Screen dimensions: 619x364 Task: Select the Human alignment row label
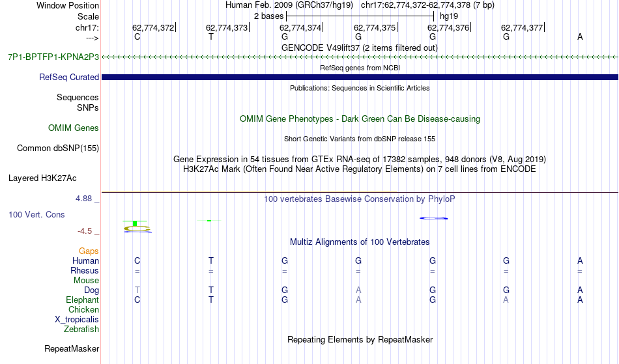(x=85, y=260)
